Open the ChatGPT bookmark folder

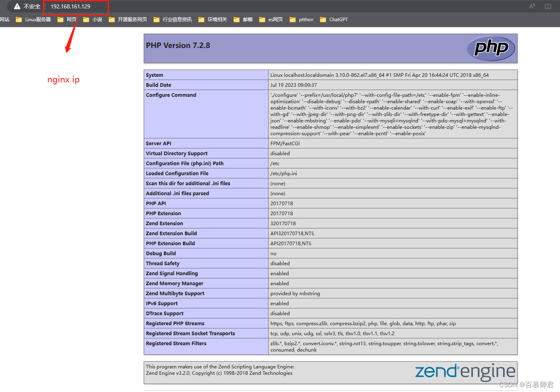tap(334, 20)
